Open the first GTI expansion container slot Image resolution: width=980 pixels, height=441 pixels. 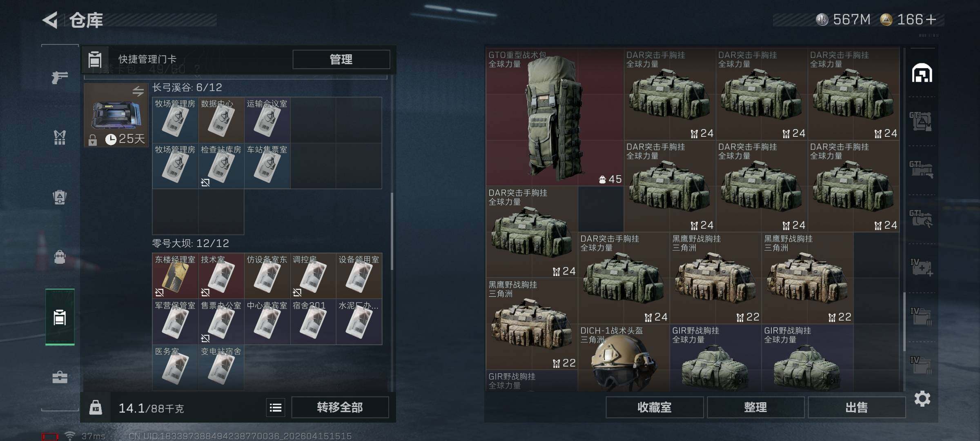[920, 121]
